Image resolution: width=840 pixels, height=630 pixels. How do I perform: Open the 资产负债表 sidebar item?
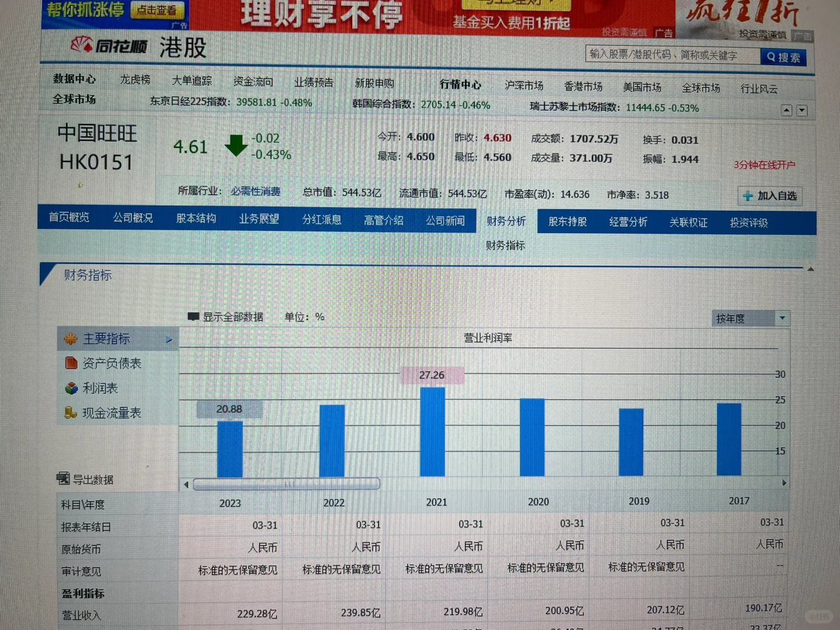click(x=112, y=363)
